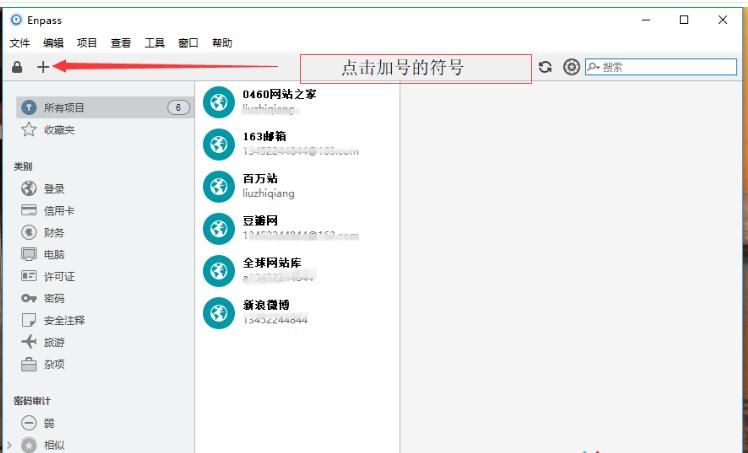The image size is (748, 453).
Task: Select the 全球网站库 entry title
Action: [x=272, y=263]
